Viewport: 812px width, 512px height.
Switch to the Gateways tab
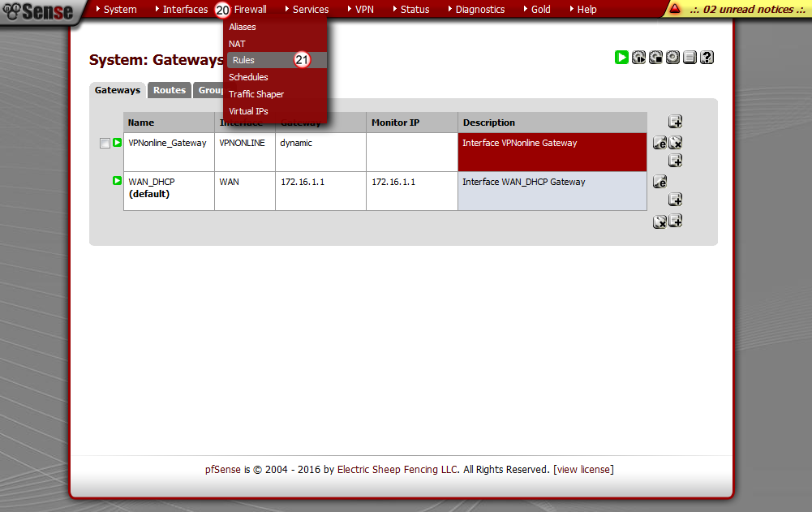click(x=118, y=90)
